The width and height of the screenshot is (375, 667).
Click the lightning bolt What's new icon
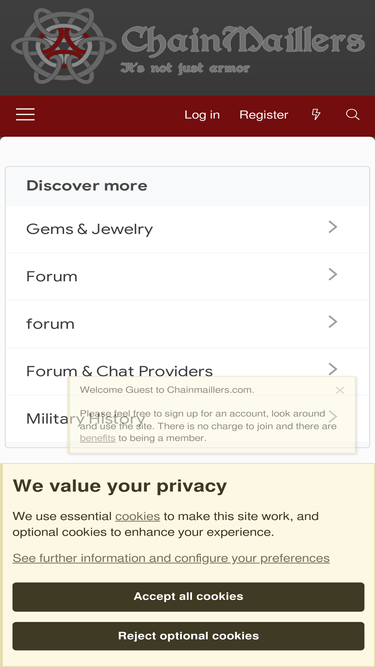pos(316,114)
